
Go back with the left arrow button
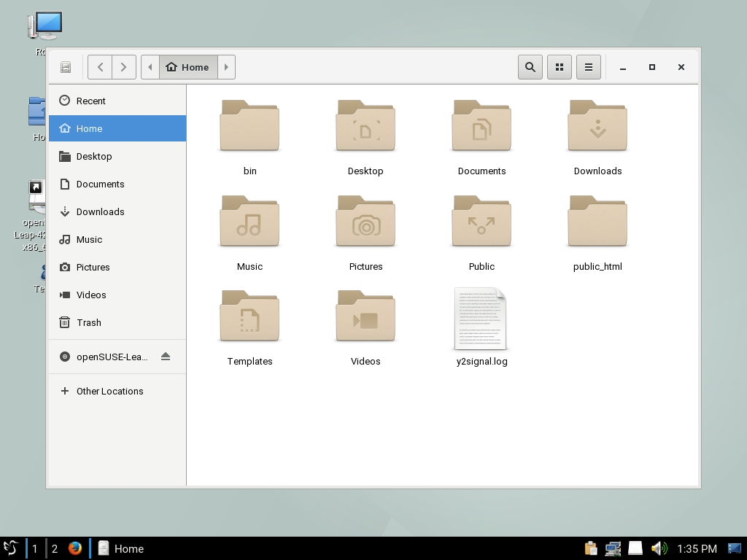100,67
